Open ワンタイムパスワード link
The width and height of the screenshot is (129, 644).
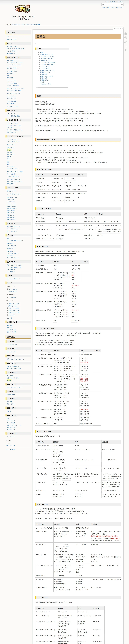pyautogui.click(x=13, y=279)
